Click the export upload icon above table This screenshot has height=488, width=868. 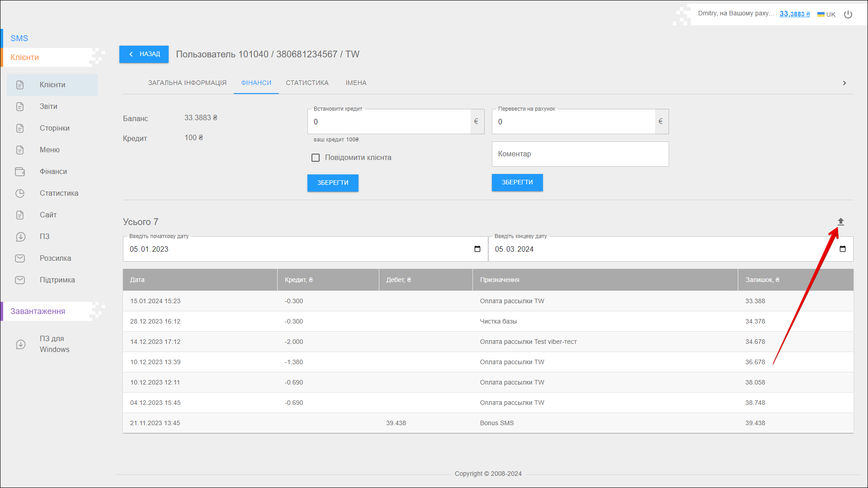click(840, 222)
